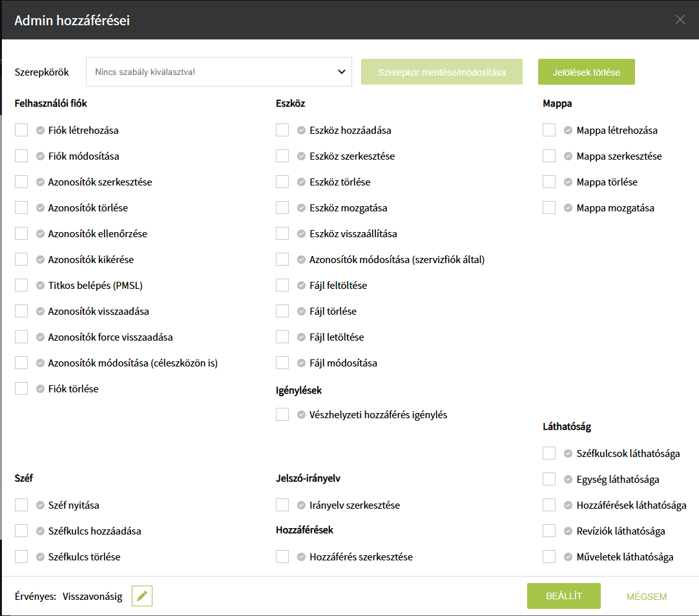Click the MÉGSEM cancel link
The width and height of the screenshot is (699, 616).
[x=647, y=597]
